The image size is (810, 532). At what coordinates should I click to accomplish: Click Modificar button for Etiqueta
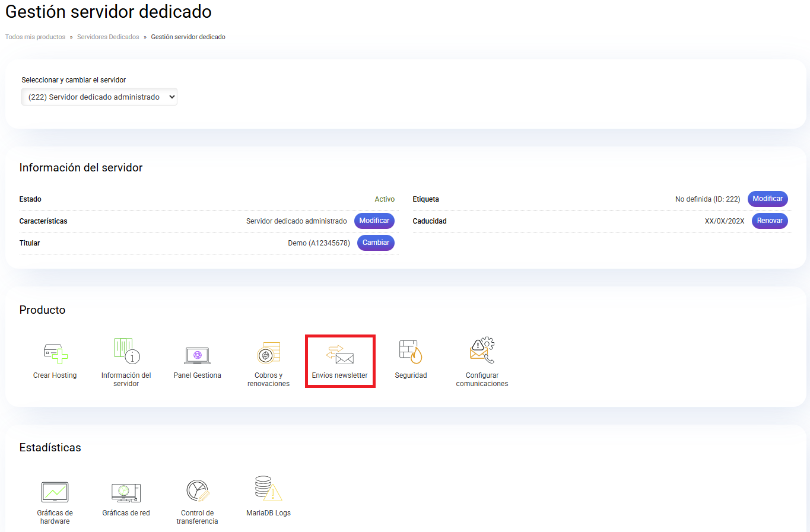pos(767,199)
